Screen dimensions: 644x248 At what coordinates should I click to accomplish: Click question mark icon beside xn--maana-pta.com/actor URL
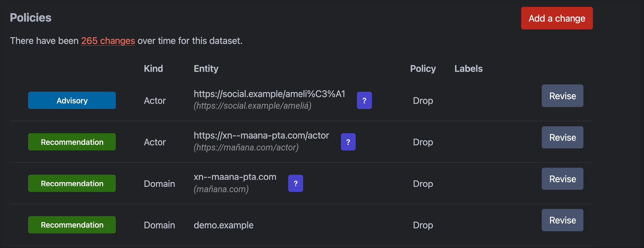pos(348,142)
